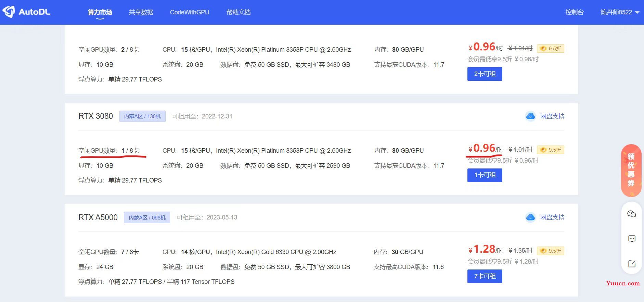
Task: Click 9.5折 discount badge on RTX 3080 card
Action: coord(551,150)
